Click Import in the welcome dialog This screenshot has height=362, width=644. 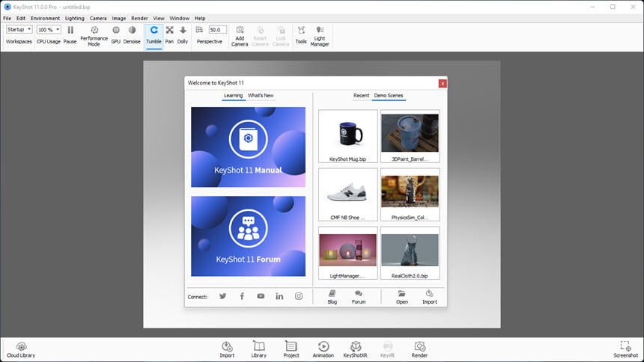pyautogui.click(x=430, y=297)
